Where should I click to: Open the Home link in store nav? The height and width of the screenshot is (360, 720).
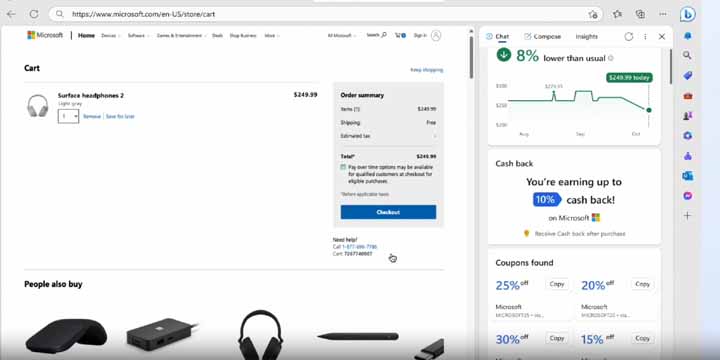[x=86, y=35]
